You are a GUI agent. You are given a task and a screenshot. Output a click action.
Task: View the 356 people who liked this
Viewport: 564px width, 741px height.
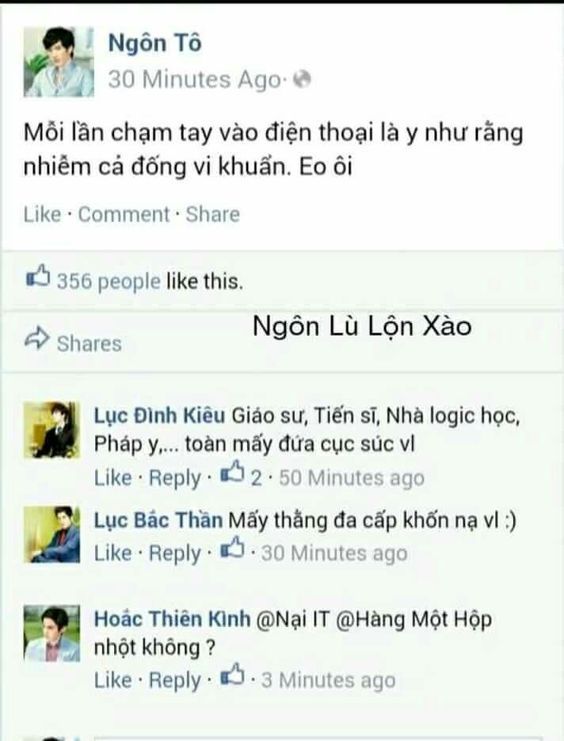[109, 282]
